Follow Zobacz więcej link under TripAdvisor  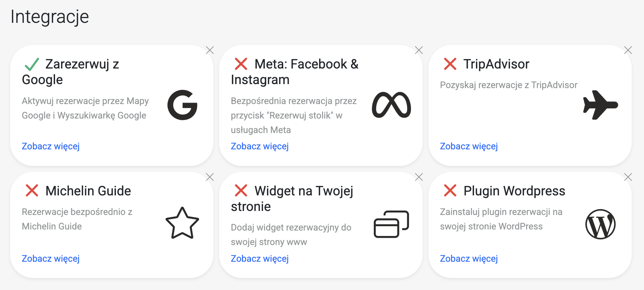[469, 146]
